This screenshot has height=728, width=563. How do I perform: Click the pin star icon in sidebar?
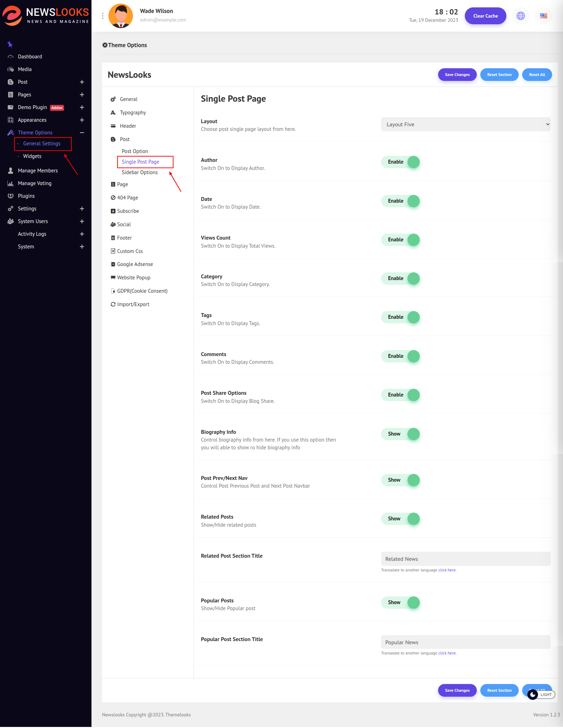(10, 44)
